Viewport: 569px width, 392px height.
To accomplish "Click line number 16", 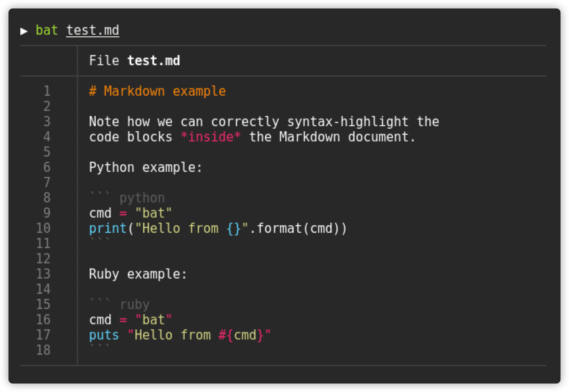I will click(x=43, y=320).
